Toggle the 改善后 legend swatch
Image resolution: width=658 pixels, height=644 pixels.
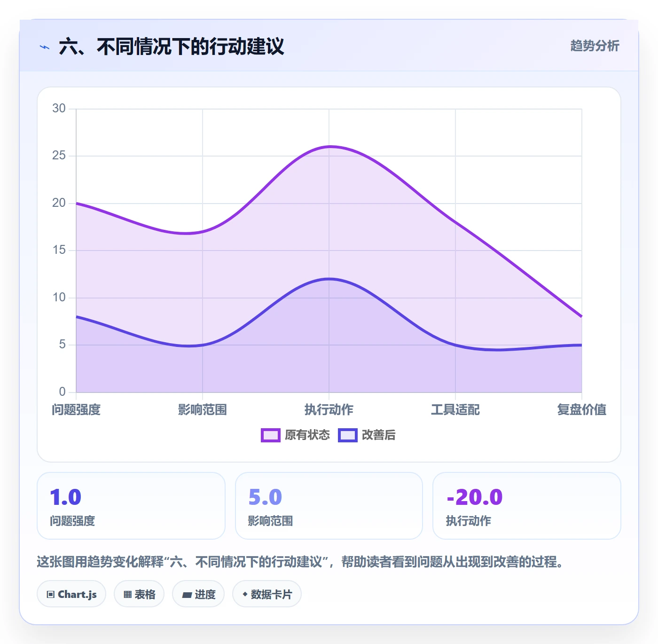click(x=347, y=435)
